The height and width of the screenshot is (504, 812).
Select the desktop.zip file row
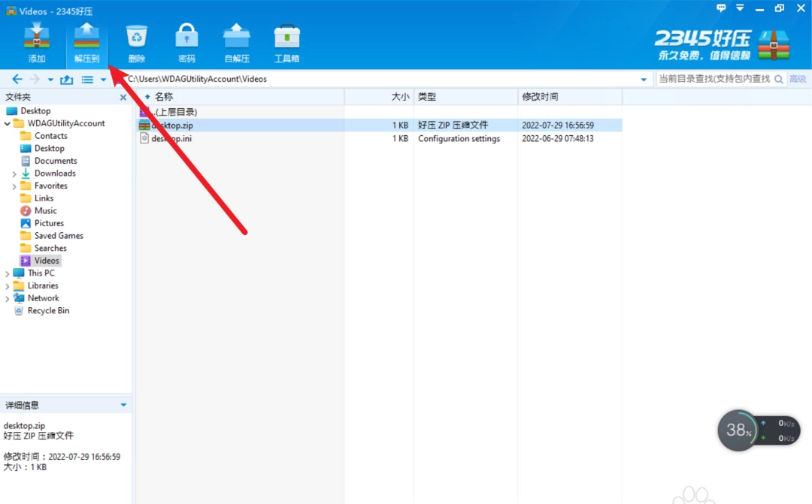pyautogui.click(x=380, y=125)
